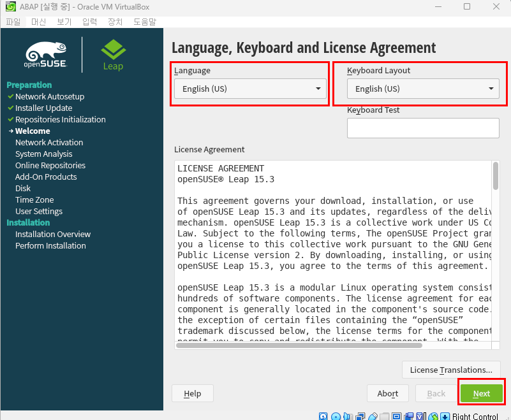Click the Keyboard Test label
This screenshot has height=420, width=511.
click(373, 110)
